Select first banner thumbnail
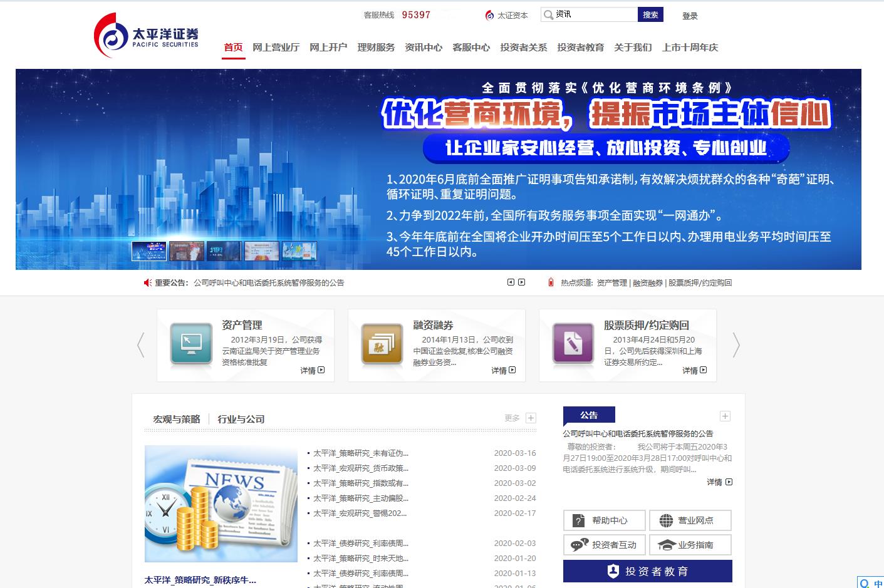 (x=149, y=250)
